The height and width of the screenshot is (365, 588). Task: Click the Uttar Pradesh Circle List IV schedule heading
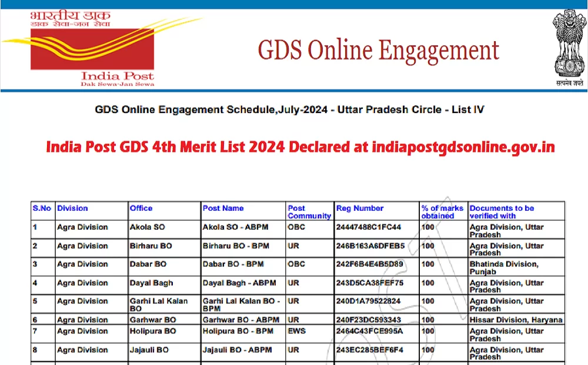pyautogui.click(x=289, y=109)
